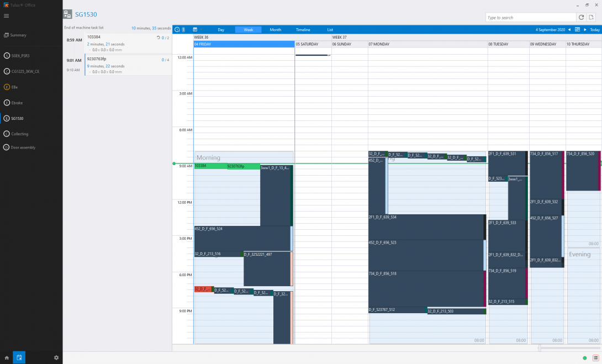The image size is (602, 364).
Task: Open the hamburger menu in the sidebar
Action: (x=7, y=15)
